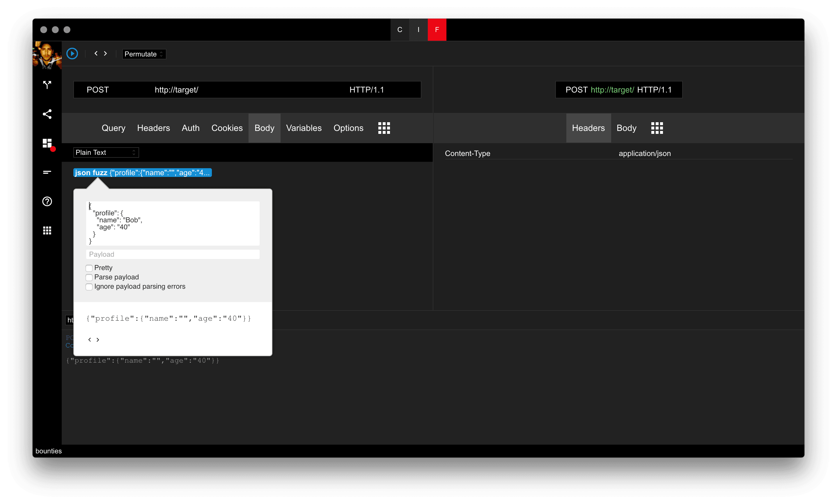The image size is (837, 504).
Task: Show next permutation in popup
Action: [x=98, y=340]
